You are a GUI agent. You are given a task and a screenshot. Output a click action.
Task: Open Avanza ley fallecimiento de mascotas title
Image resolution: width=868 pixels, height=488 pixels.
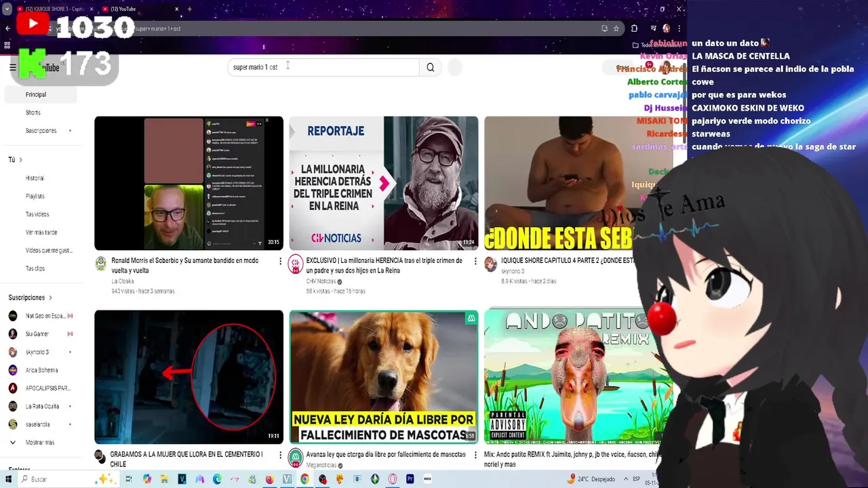pyautogui.click(x=386, y=454)
